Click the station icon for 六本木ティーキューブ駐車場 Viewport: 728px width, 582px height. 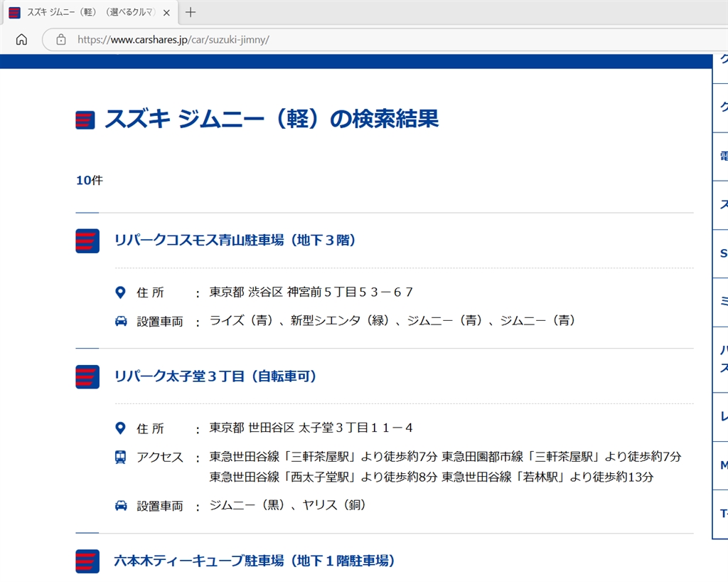pyautogui.click(x=87, y=561)
